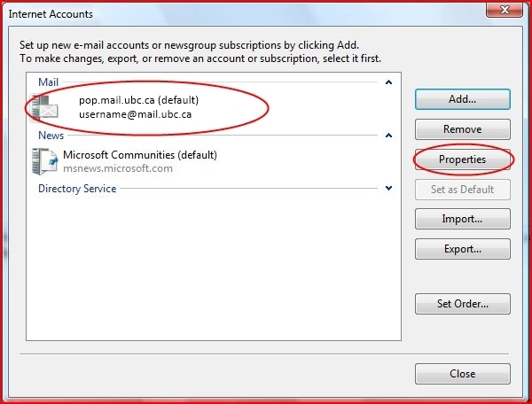Click the Microsoft Communities news server icon

[x=44, y=161]
